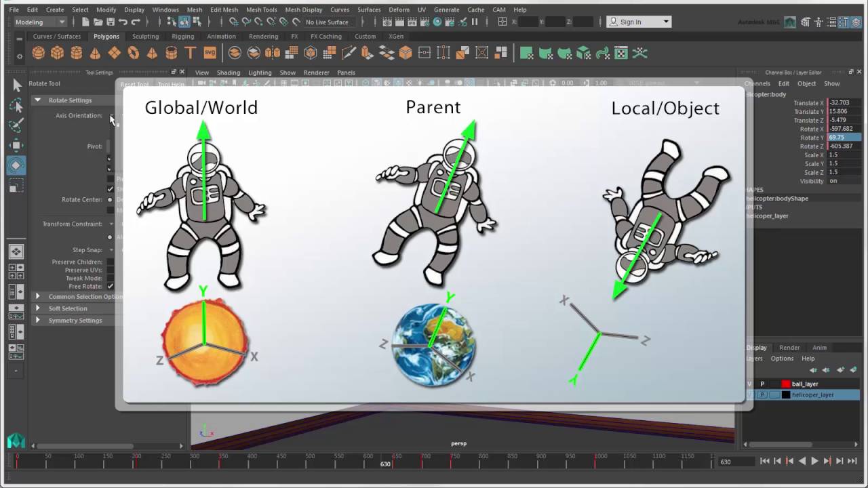Click the Redo arrow icon
The height and width of the screenshot is (488, 868).
point(136,22)
